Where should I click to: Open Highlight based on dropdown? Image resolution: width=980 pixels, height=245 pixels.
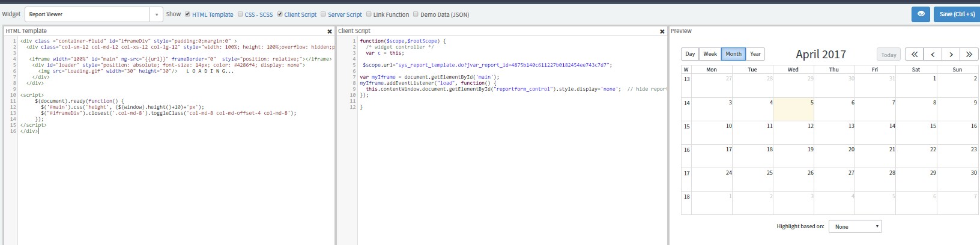click(855, 226)
